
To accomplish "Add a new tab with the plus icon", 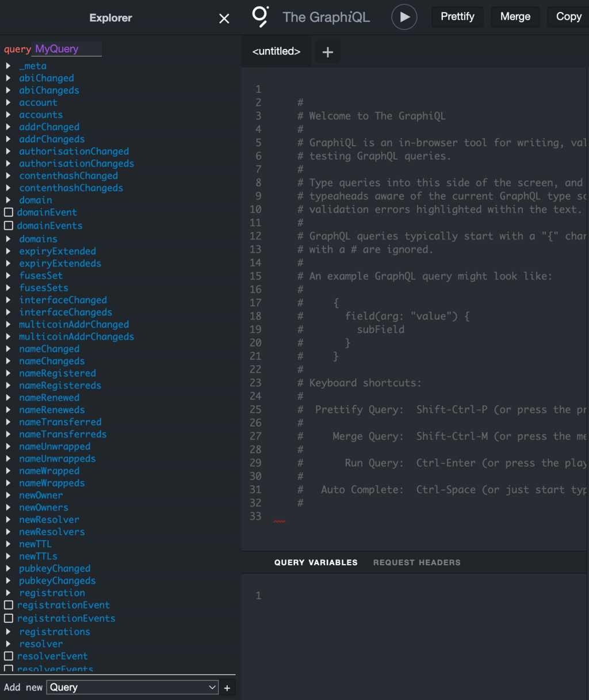I will pyautogui.click(x=328, y=52).
